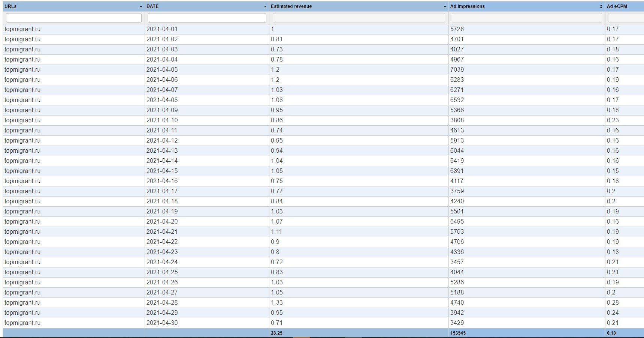Select the revenue value 0.72
This screenshot has width=644, height=338.
coord(277,262)
